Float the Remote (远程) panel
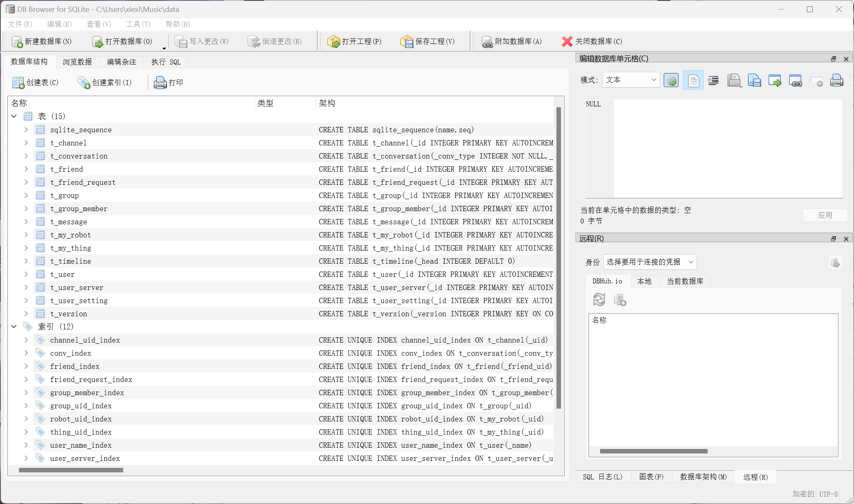 (x=834, y=239)
